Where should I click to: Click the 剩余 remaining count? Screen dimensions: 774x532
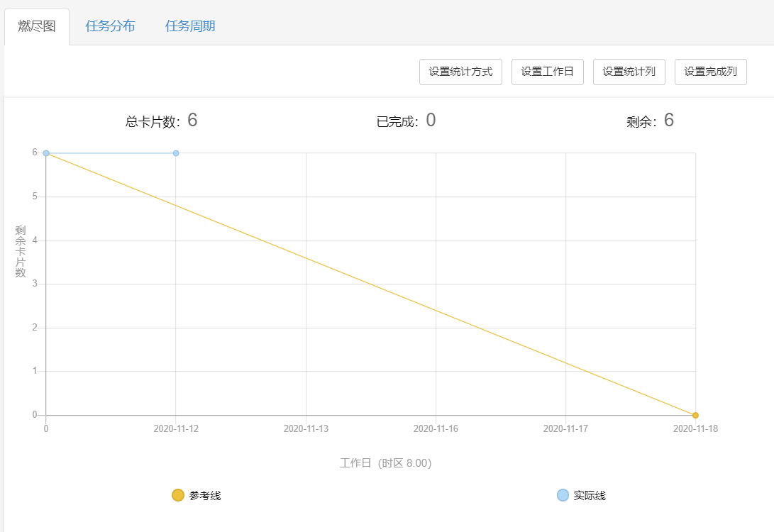(668, 120)
